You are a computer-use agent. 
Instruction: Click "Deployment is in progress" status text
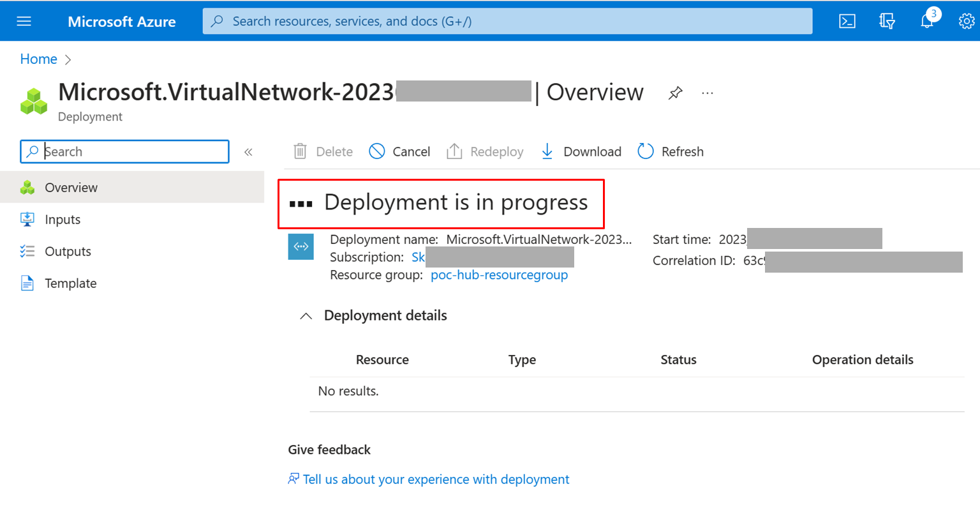tap(456, 202)
